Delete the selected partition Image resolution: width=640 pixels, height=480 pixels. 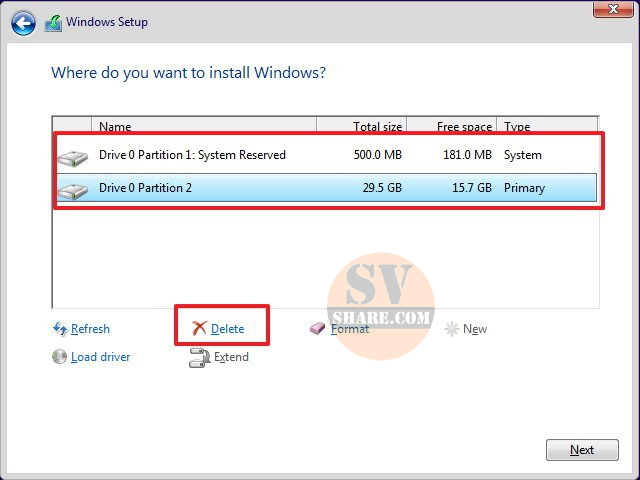tap(228, 329)
